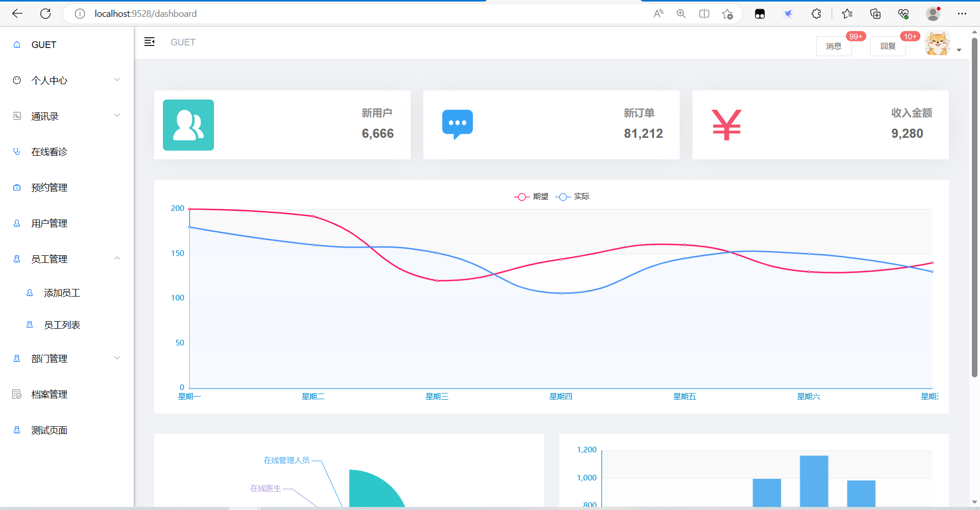Screen dimensions: 980x510
Task: Open browser collections icon
Action: pos(875,14)
